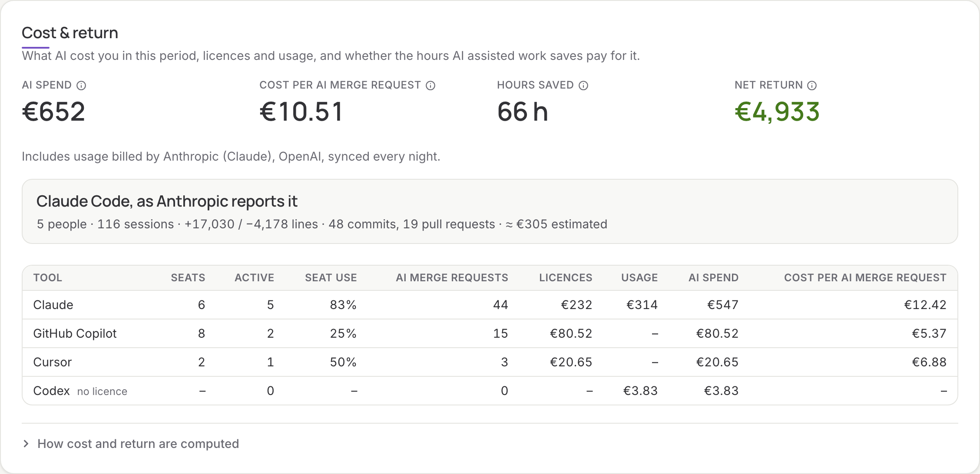Image resolution: width=980 pixels, height=474 pixels.
Task: Click Cursor's 50% seat use cell
Action: click(343, 362)
